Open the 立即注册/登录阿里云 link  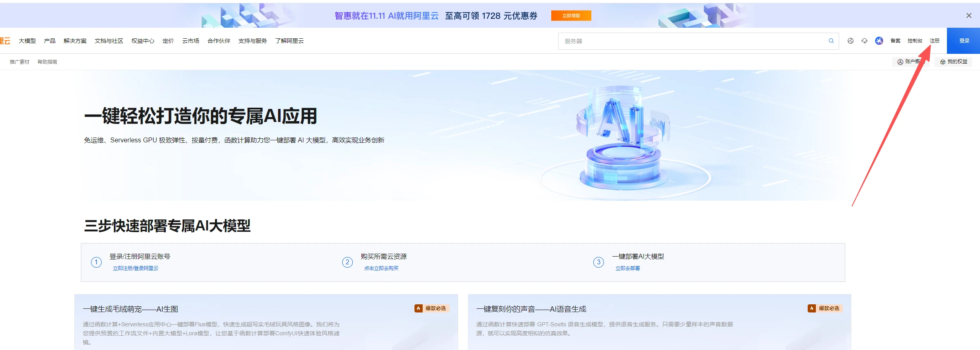[x=136, y=268]
